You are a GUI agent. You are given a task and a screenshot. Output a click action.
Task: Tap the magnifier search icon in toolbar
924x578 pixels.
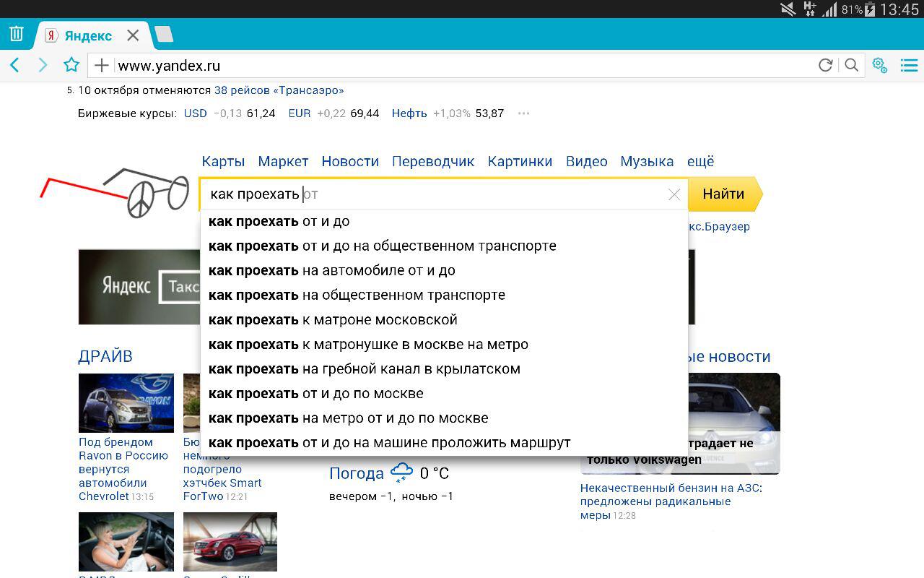pyautogui.click(x=852, y=66)
